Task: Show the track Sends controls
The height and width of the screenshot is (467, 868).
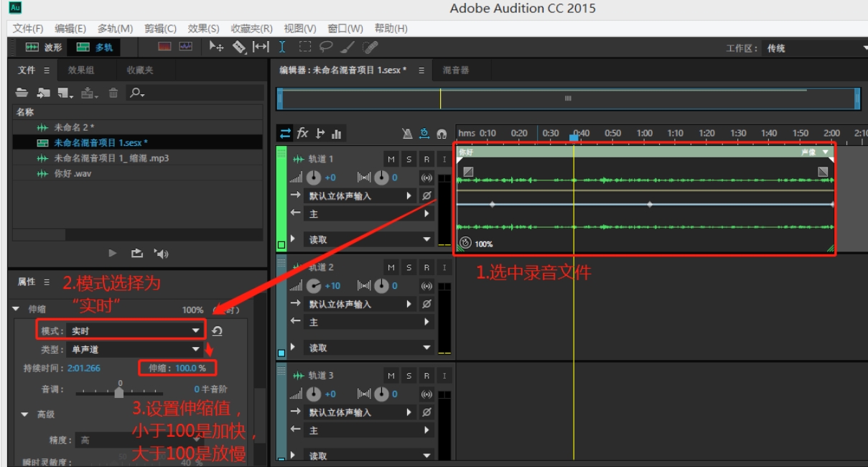Action: [x=320, y=133]
